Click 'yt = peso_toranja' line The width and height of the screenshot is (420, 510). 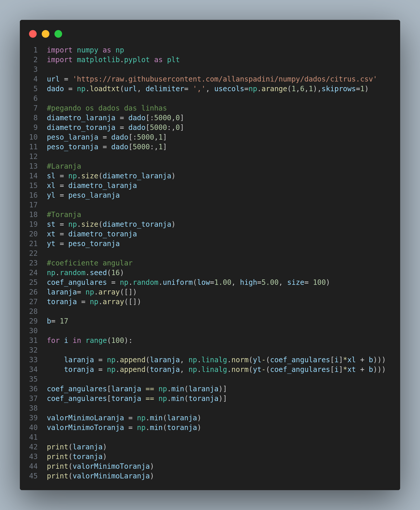pyautogui.click(x=83, y=244)
